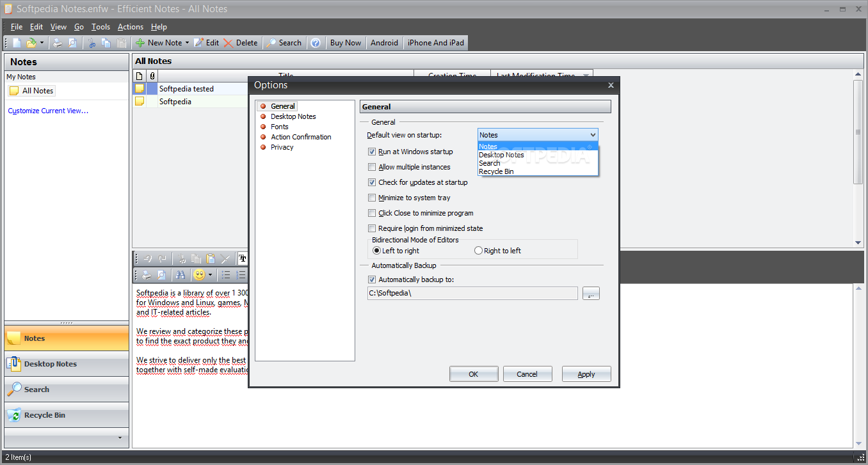The height and width of the screenshot is (465, 868).
Task: Click the blue Help question mark icon
Action: [x=316, y=43]
